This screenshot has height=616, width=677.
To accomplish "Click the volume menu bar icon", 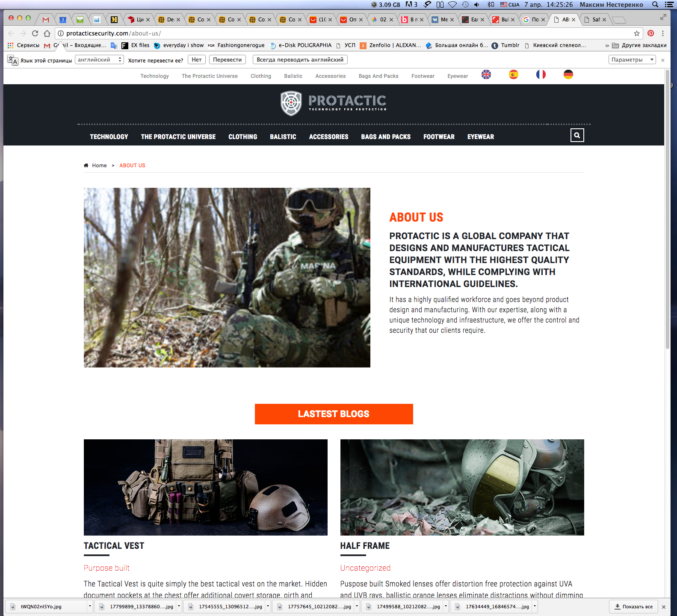I will pyautogui.click(x=477, y=4).
